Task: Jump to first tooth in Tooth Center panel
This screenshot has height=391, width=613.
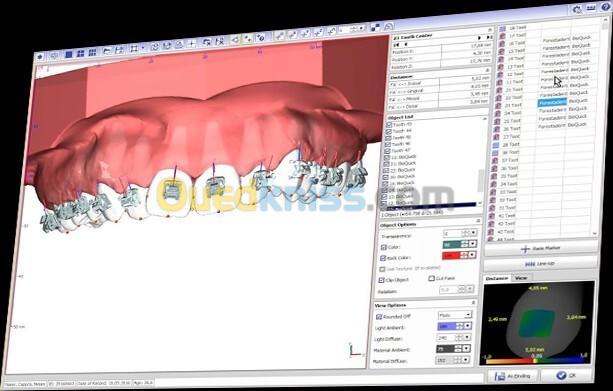Action: [x=396, y=45]
